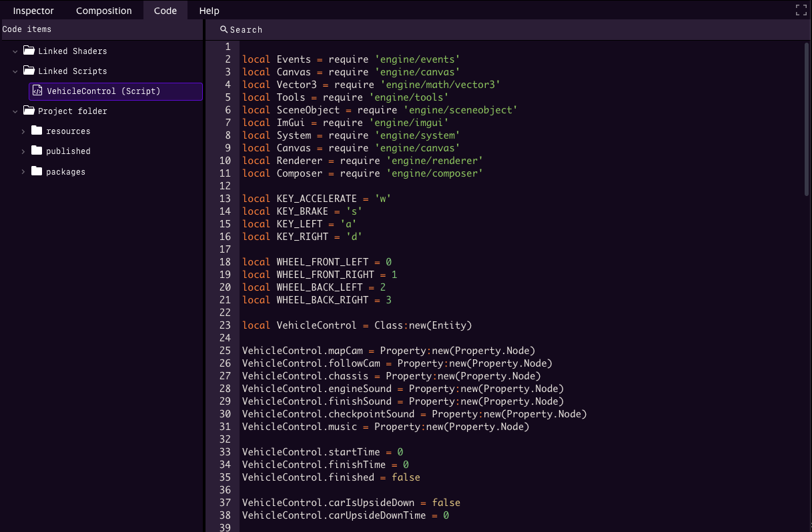Collapse the Linked Scripts section
The image size is (812, 532).
15,71
